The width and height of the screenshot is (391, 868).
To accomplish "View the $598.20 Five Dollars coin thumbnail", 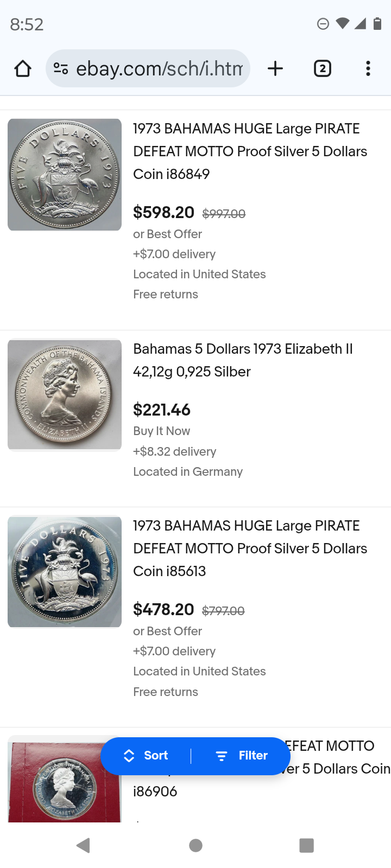I will pos(65,175).
